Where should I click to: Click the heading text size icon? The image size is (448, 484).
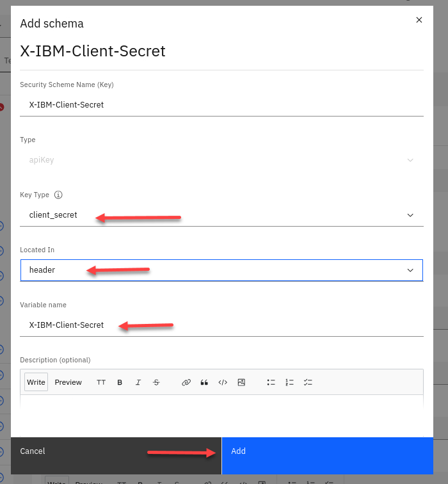click(x=101, y=382)
